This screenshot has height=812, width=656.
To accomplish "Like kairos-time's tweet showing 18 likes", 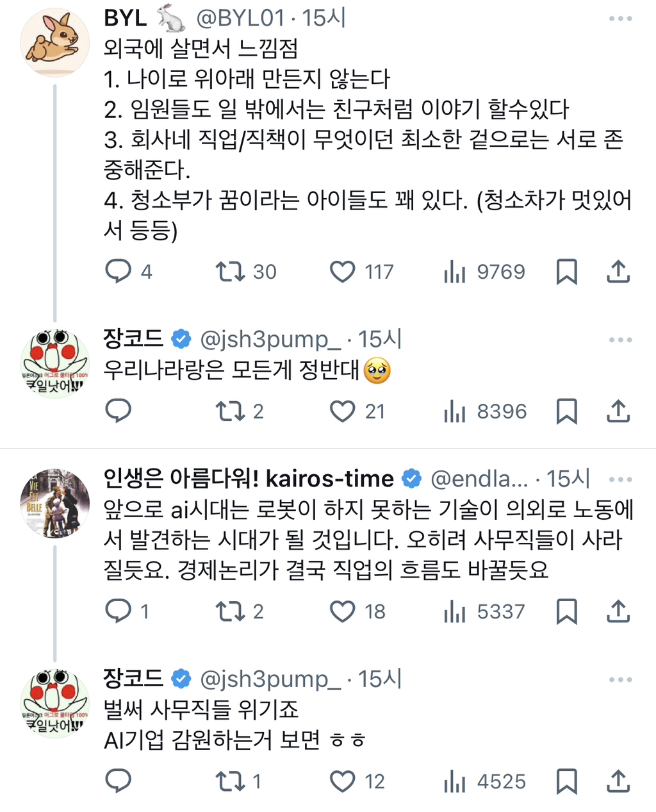I will tap(343, 611).
